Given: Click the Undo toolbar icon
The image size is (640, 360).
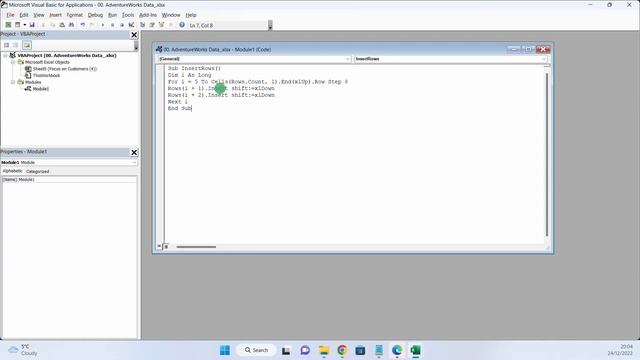Looking at the screenshot, I should [82, 25].
